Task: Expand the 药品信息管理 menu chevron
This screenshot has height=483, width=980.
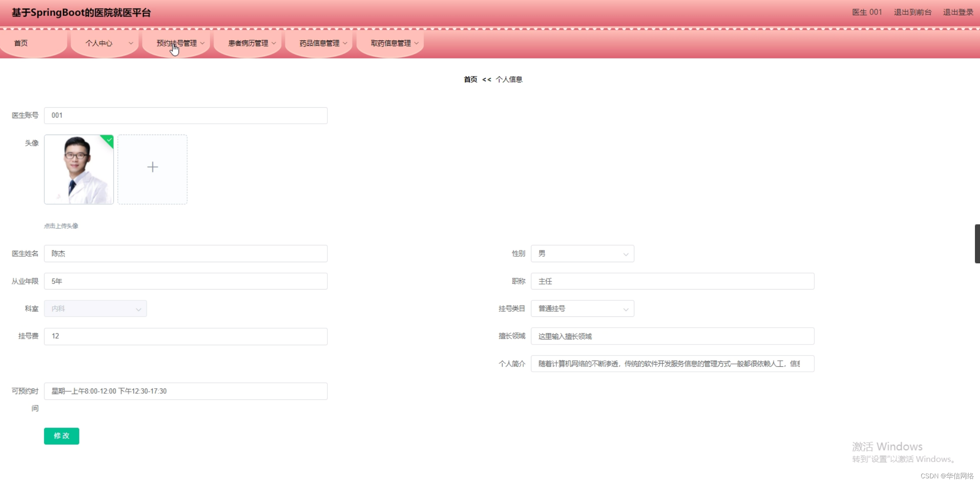Action: pos(345,43)
